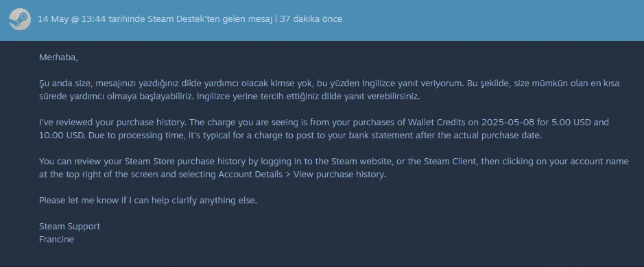Screen dimensions: 644x267
Task: Click the 'View purchase history' text
Action: click(339, 175)
